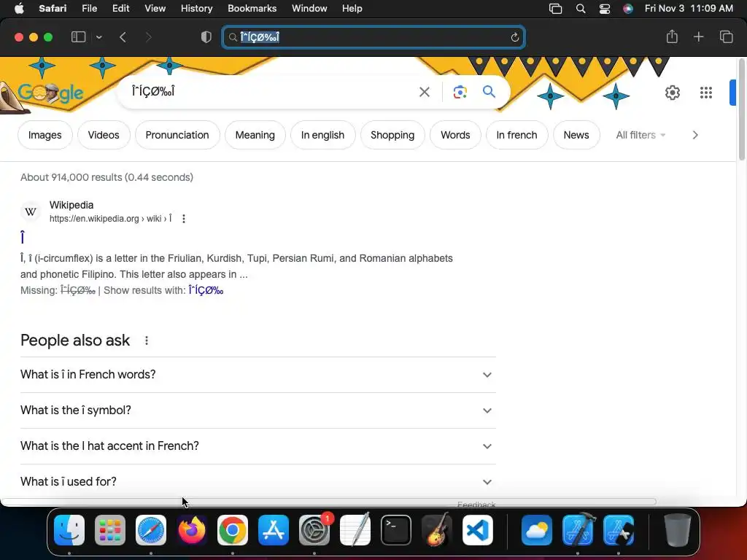Search by image with Google Lens

(x=460, y=92)
